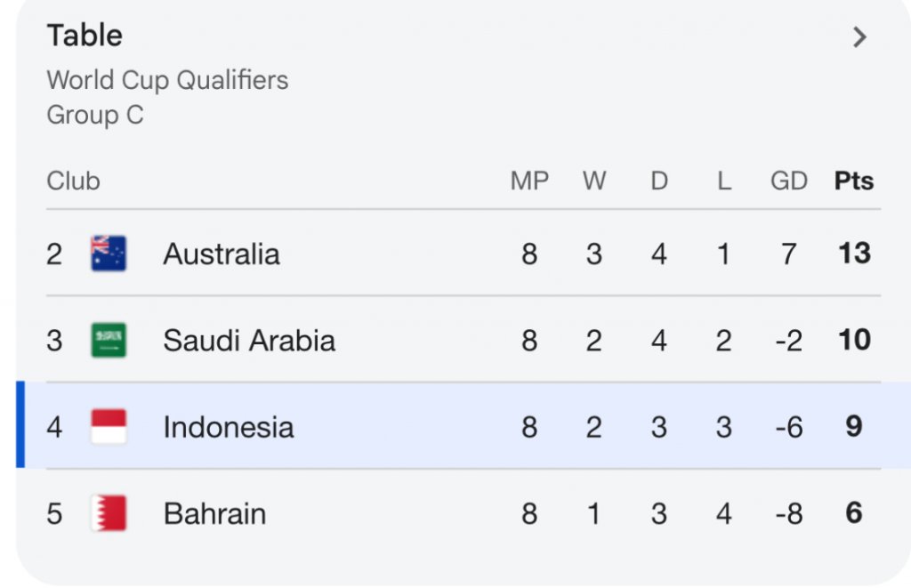Viewport: 911px width, 588px height.
Task: Click the GD column header
Action: tap(788, 181)
